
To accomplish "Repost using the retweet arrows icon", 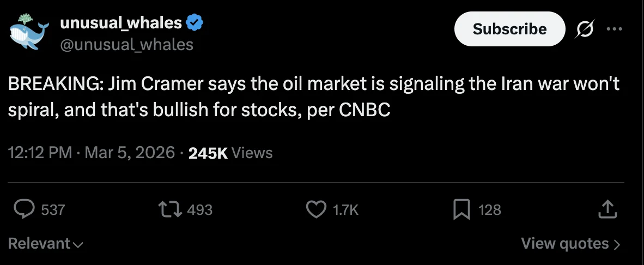I will point(168,209).
